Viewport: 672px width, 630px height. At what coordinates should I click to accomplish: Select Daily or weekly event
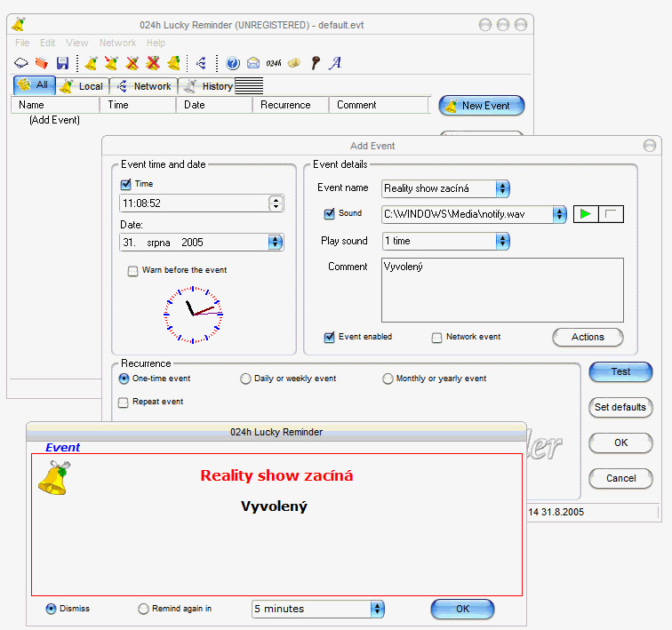point(245,379)
